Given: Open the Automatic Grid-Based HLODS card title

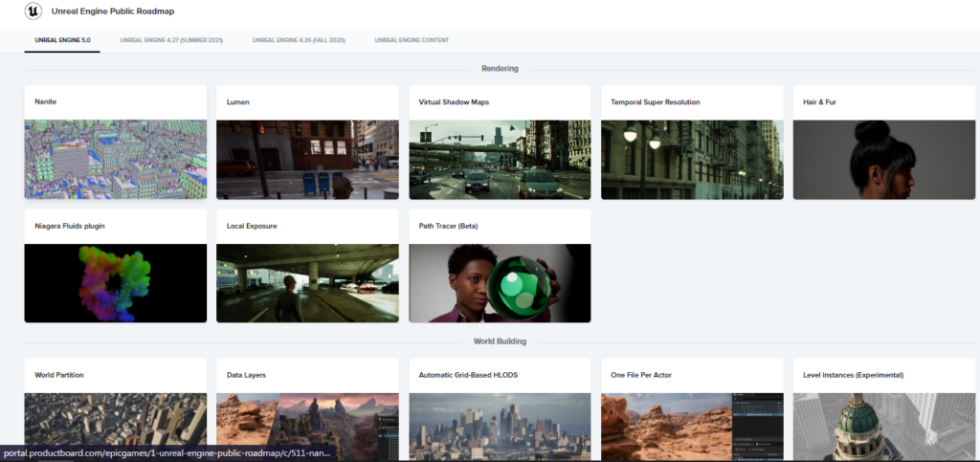Looking at the screenshot, I should 468,375.
